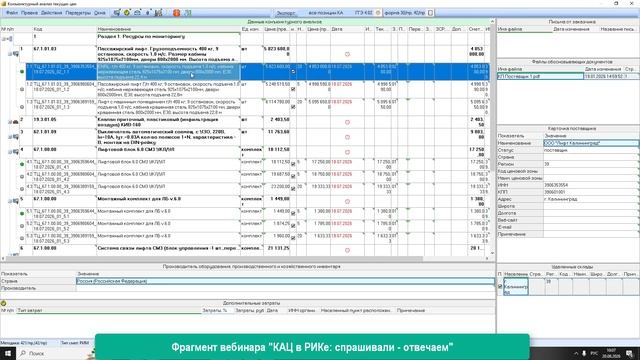Click the РУС language indicator in the taskbar
The image size is (640, 360).
pos(595,353)
